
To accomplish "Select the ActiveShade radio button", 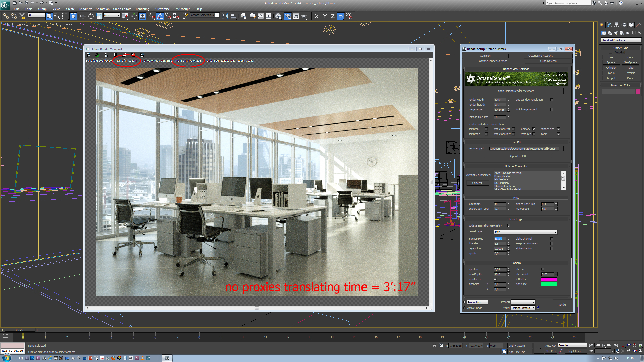I will 464,308.
